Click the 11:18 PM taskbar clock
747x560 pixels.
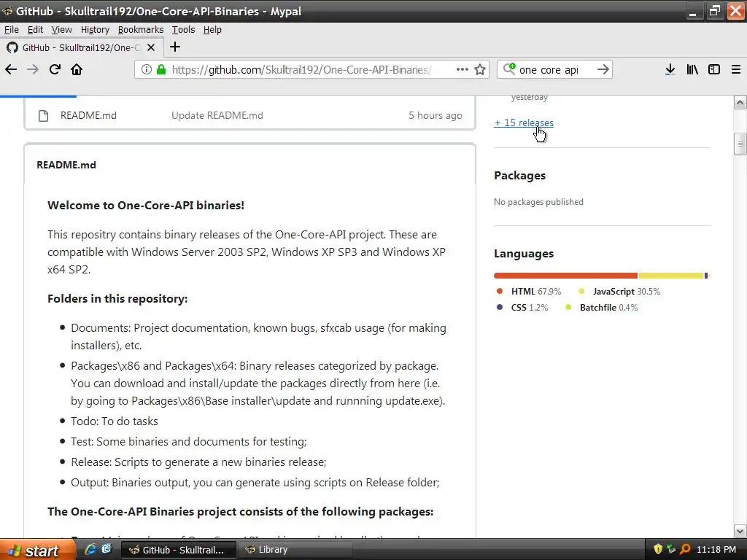click(x=716, y=550)
